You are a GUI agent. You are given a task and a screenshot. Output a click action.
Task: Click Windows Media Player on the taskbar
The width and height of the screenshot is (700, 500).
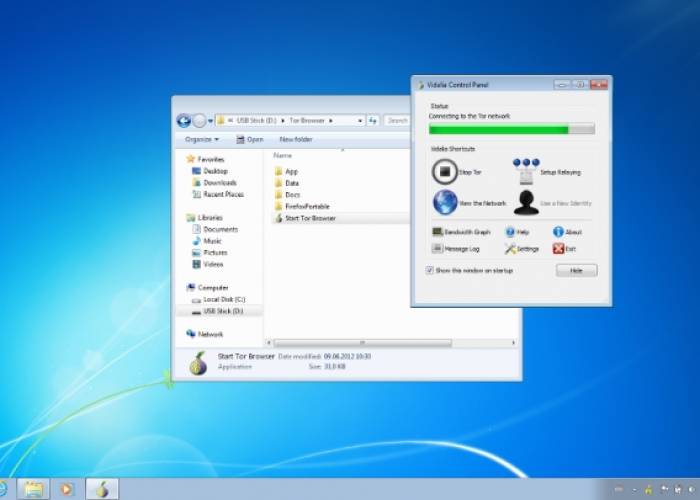67,489
